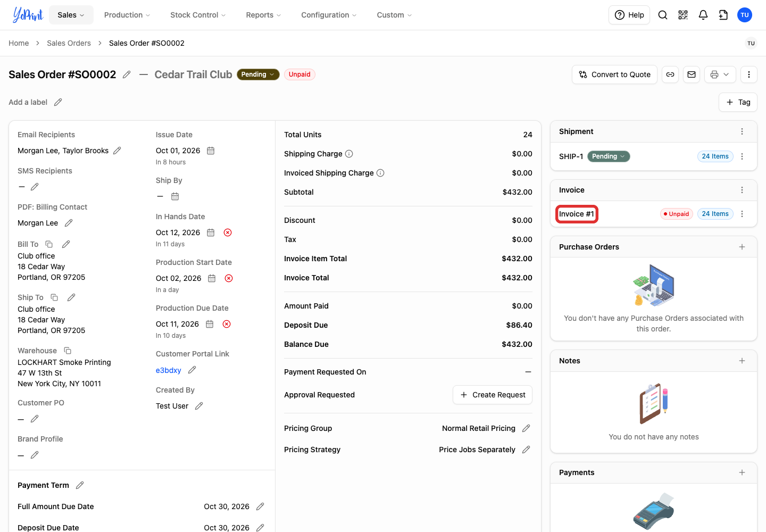Open SHIP-1 Pending status dropdown
Image resolution: width=766 pixels, height=532 pixels.
609,156
